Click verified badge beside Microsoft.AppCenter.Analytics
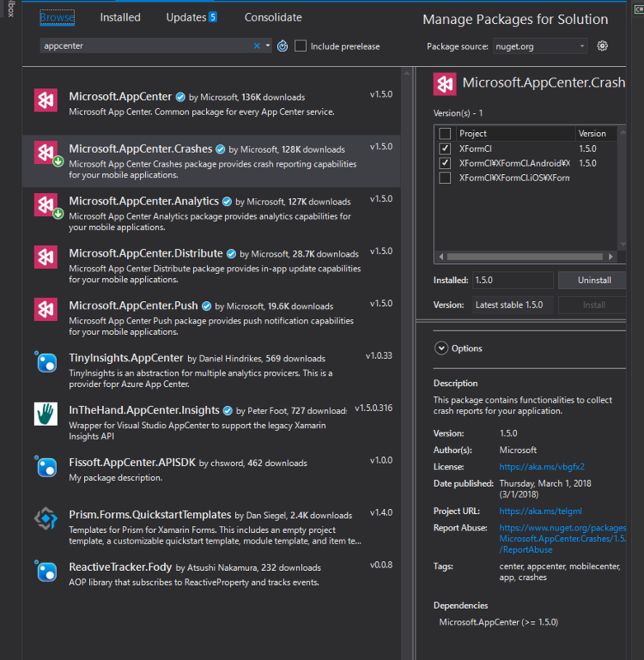 pyautogui.click(x=227, y=201)
